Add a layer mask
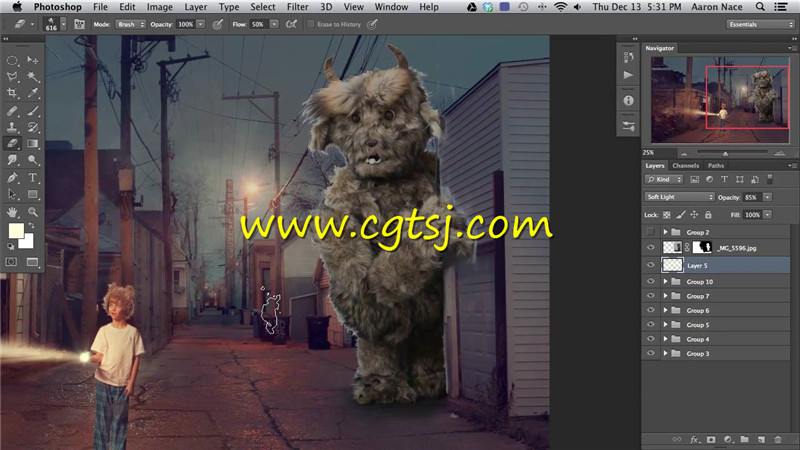The height and width of the screenshot is (450, 800). tap(711, 439)
